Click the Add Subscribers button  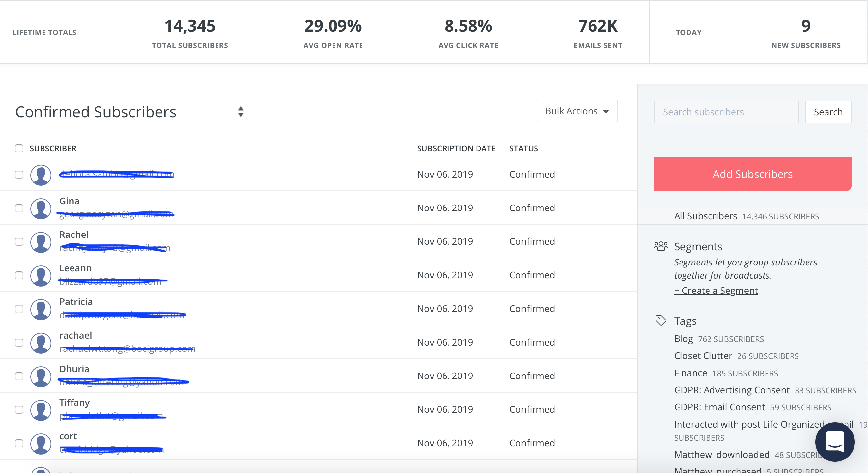(753, 174)
